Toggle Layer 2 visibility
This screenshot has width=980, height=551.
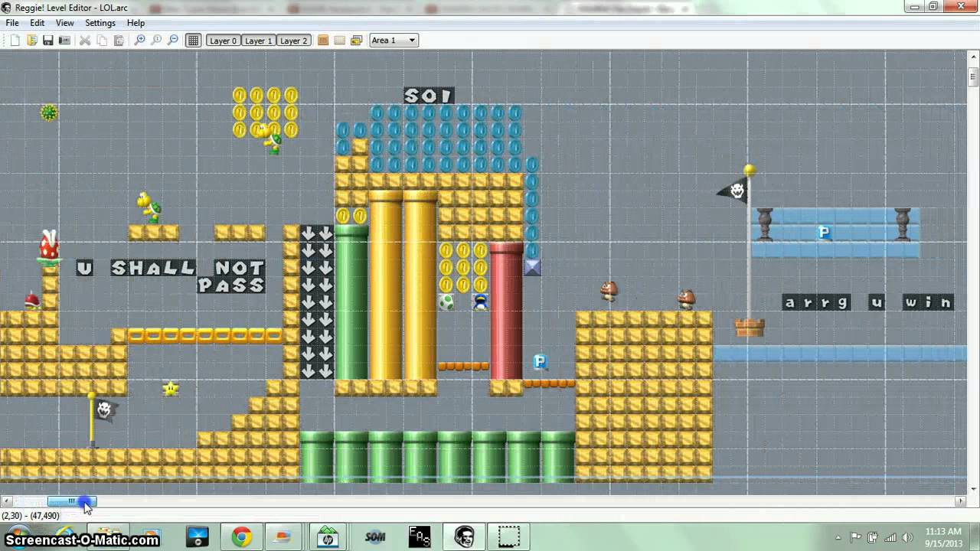pyautogui.click(x=293, y=41)
